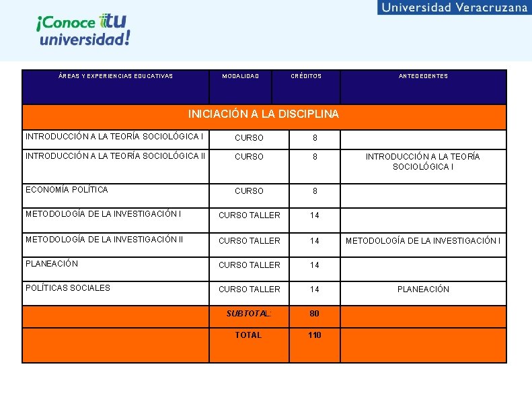Viewport: 532px width, 412px height.
Task: Click credits 14 in Políticas Sociales row
Action: [315, 289]
